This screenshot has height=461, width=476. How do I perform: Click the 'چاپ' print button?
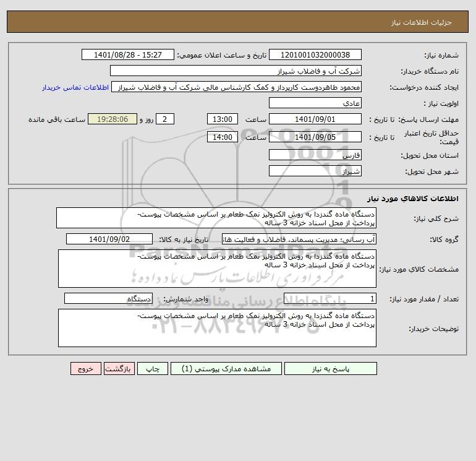point(153,369)
